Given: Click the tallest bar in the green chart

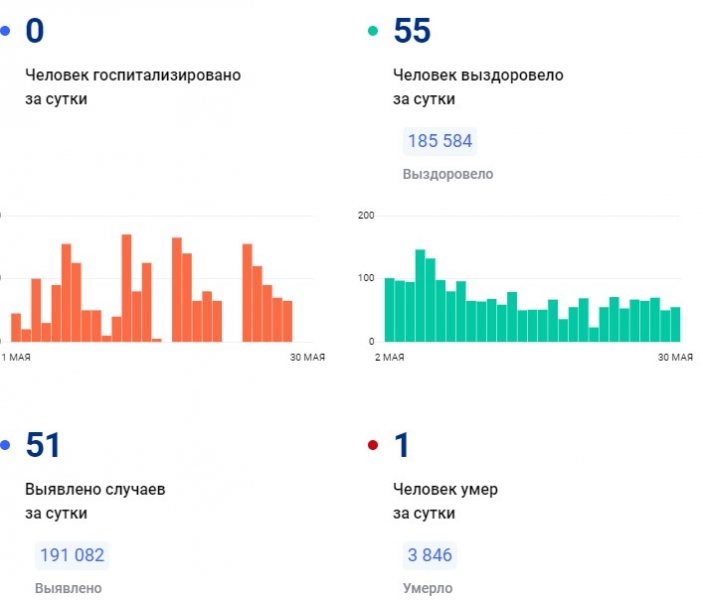Looking at the screenshot, I should pyautogui.click(x=420, y=295).
